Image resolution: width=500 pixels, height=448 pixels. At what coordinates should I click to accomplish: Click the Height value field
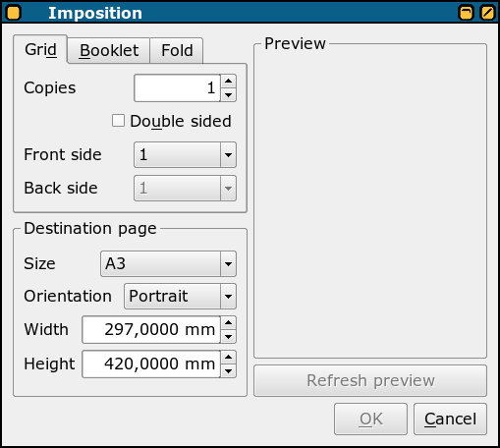[151, 364]
